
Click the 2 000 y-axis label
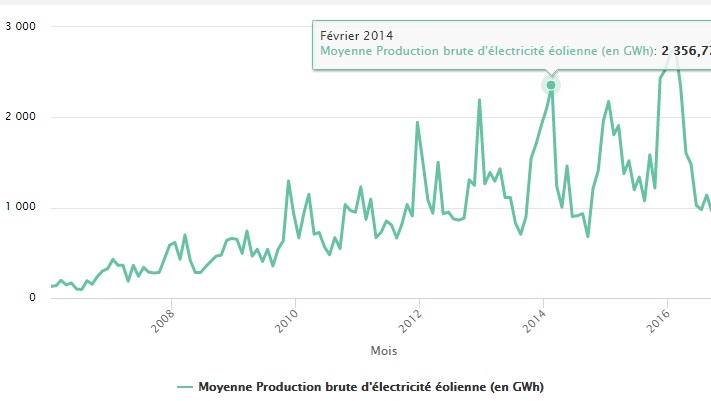[x=21, y=117]
